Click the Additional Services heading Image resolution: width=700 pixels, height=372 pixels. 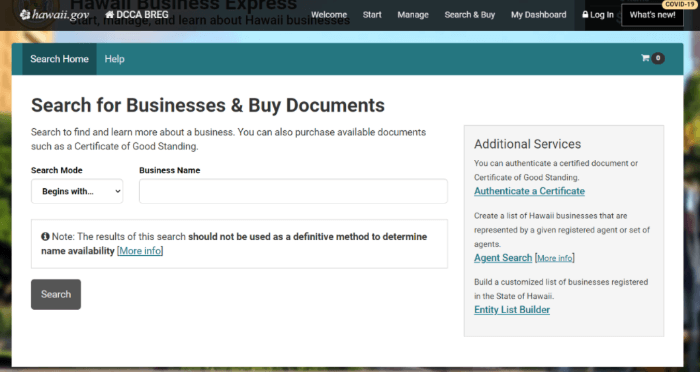coord(527,144)
